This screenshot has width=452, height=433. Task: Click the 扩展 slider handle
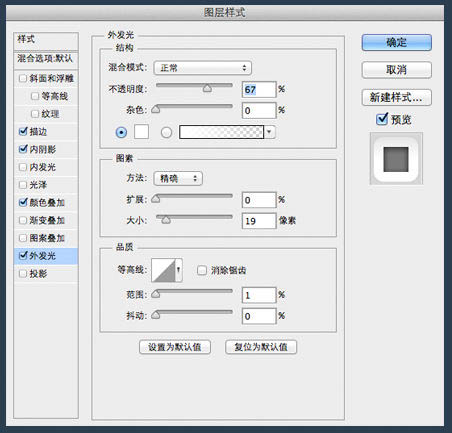156,199
